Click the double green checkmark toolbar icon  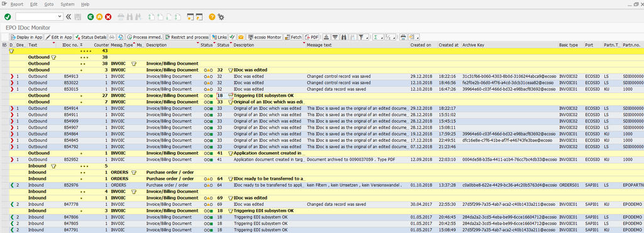pos(232,37)
